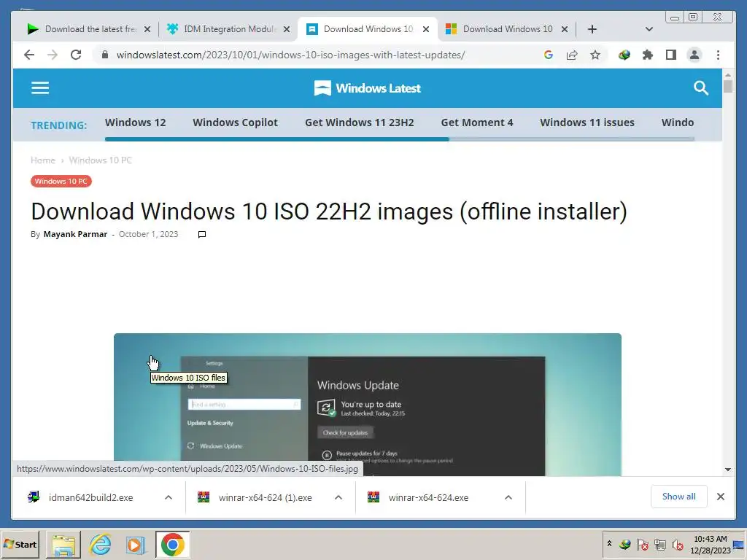Open the Extensions puzzle icon
The height and width of the screenshot is (560, 747).
coord(648,55)
